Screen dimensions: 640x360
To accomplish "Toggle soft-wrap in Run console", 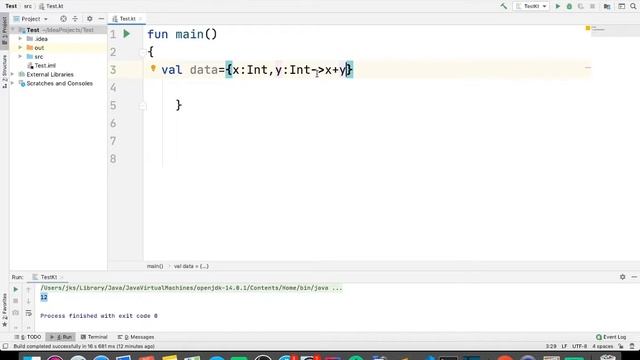I will [x=28, y=313].
